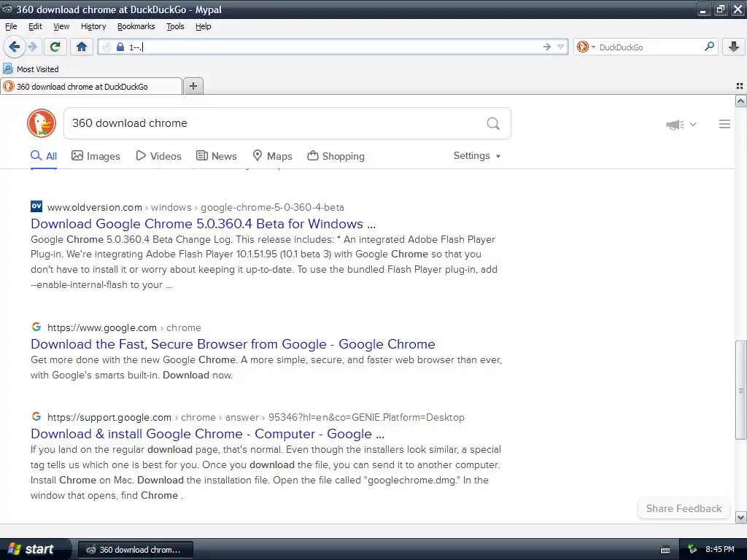Focus the browser address bar field
The image size is (747, 560).
pos(333,47)
